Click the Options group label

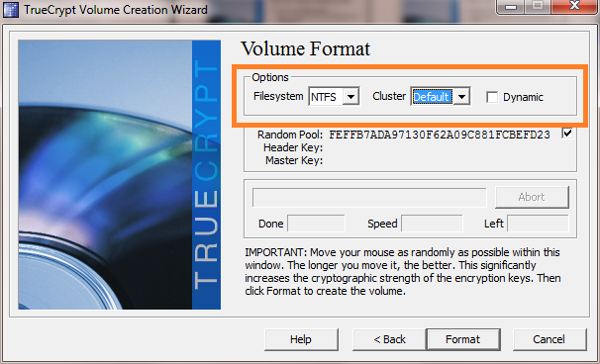(270, 77)
